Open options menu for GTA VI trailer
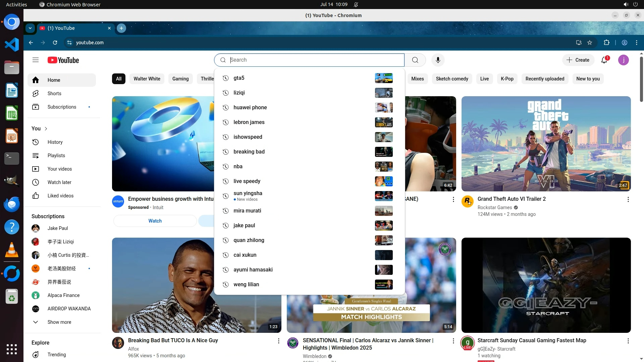644x362 pixels. click(x=628, y=199)
